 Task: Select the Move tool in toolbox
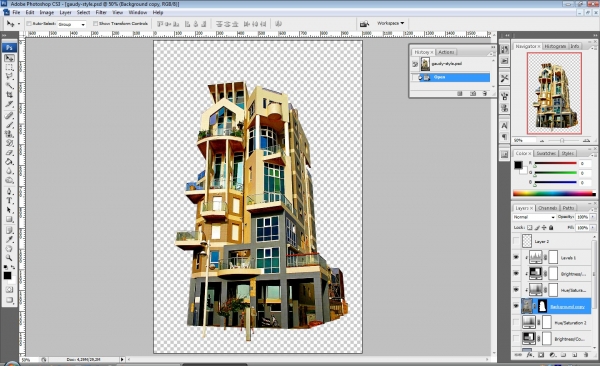tap(9, 58)
